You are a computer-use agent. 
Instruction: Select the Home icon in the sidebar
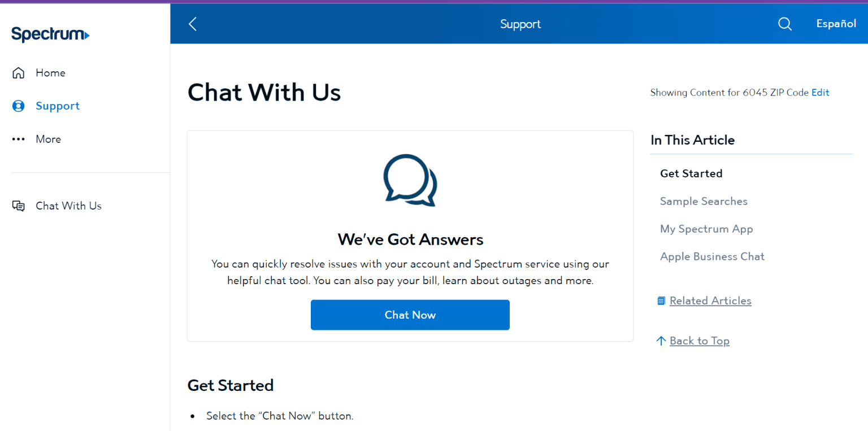pos(19,72)
